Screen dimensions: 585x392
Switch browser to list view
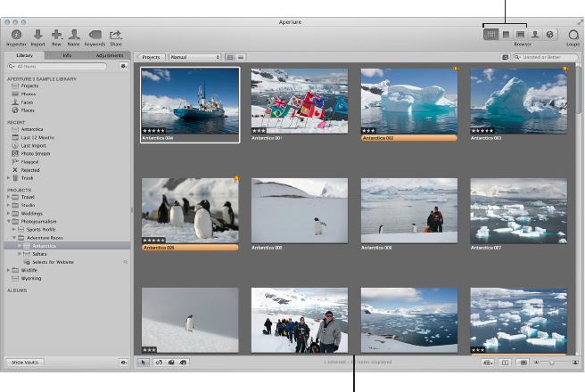(241, 57)
